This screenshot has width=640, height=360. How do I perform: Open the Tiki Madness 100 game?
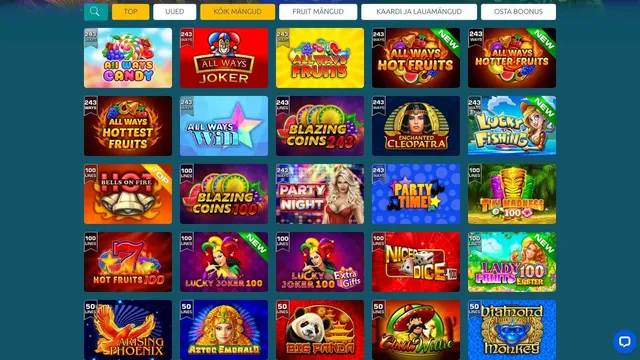[x=512, y=194]
